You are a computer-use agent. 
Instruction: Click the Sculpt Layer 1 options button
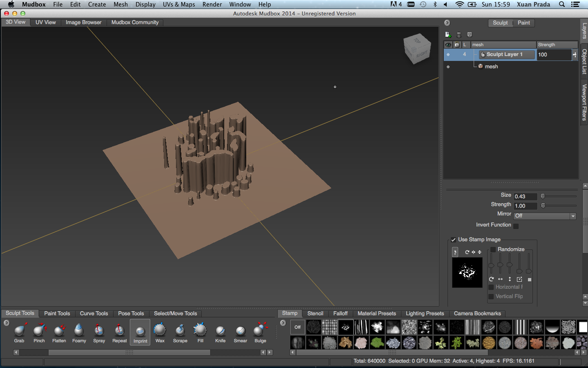[575, 54]
